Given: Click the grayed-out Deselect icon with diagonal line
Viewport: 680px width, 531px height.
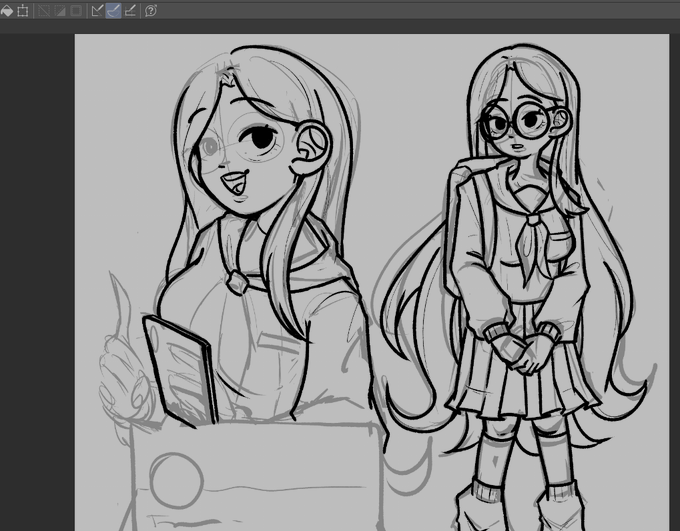Looking at the screenshot, I should tap(44, 11).
